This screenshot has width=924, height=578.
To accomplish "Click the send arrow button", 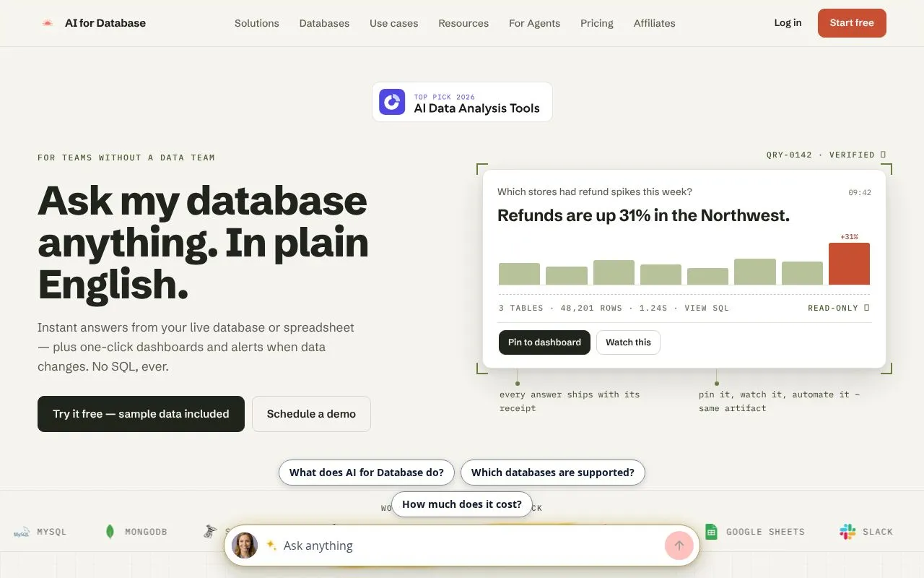I will tap(679, 545).
